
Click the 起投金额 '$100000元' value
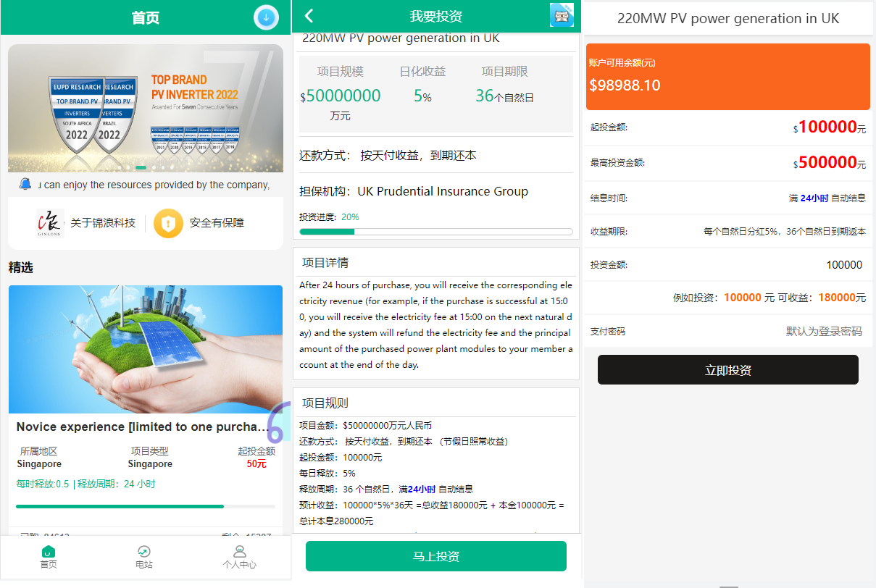[830, 127]
